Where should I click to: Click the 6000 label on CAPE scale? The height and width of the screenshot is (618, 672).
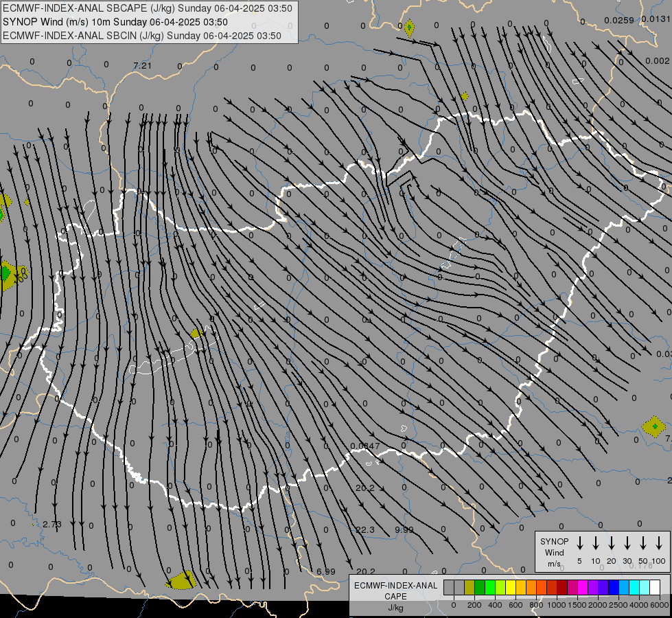660,605
